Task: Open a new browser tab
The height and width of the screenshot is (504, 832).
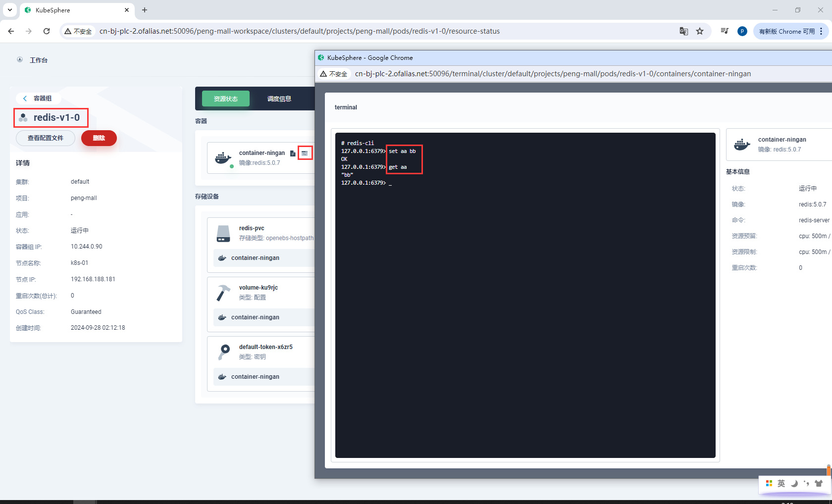Action: (145, 10)
